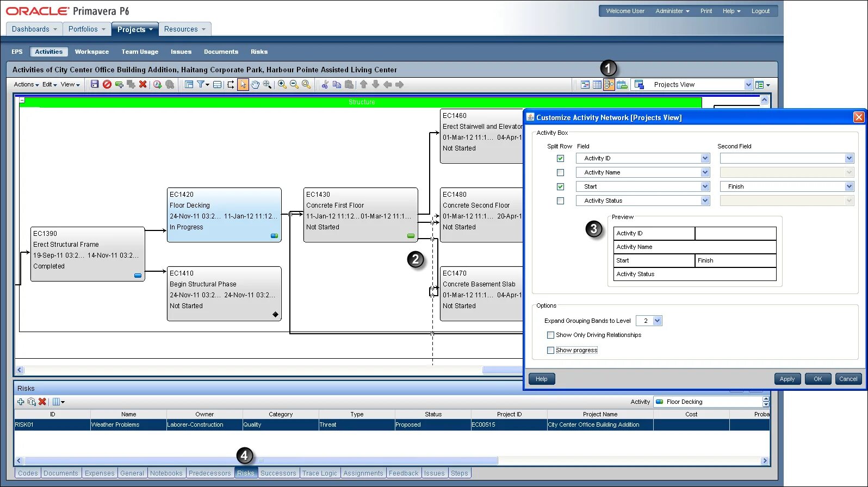The width and height of the screenshot is (868, 487).
Task: Click the Apply button
Action: [x=787, y=379]
